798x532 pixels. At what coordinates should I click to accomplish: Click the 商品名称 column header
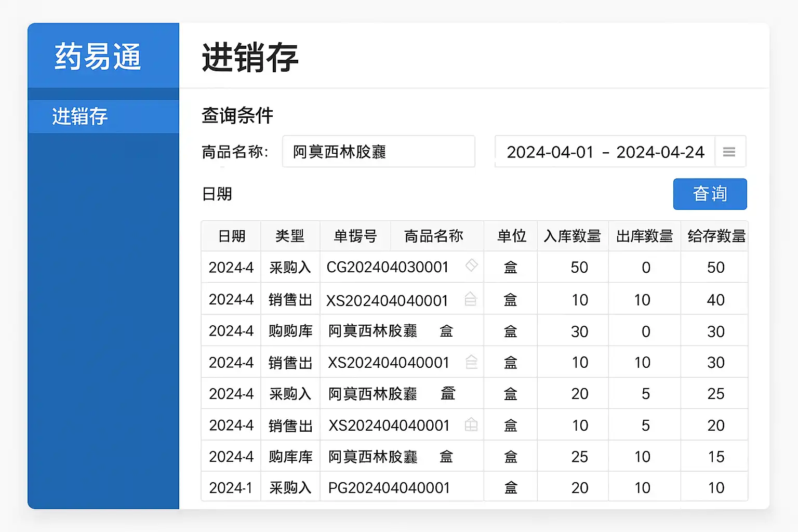(434, 236)
